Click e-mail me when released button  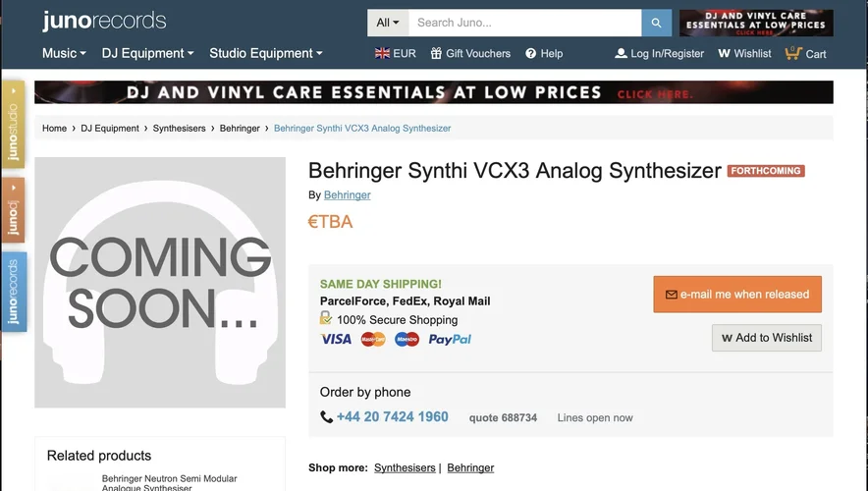point(737,294)
